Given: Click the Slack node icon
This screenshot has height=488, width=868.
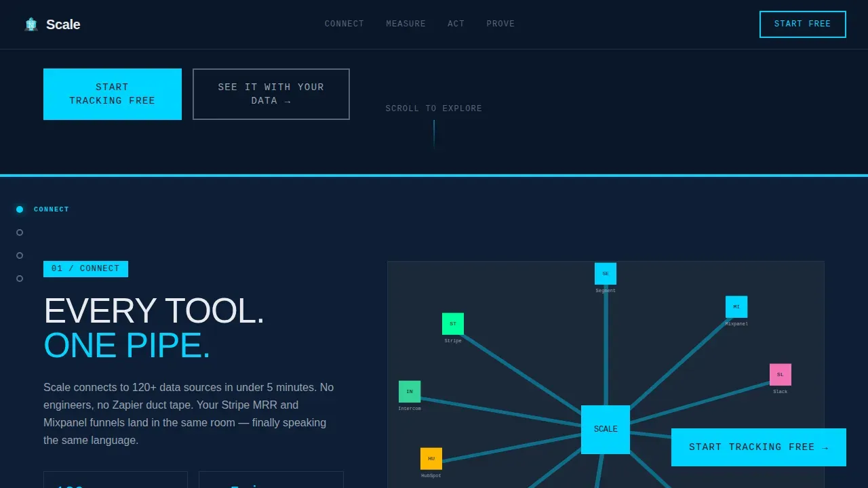Looking at the screenshot, I should click(x=781, y=375).
